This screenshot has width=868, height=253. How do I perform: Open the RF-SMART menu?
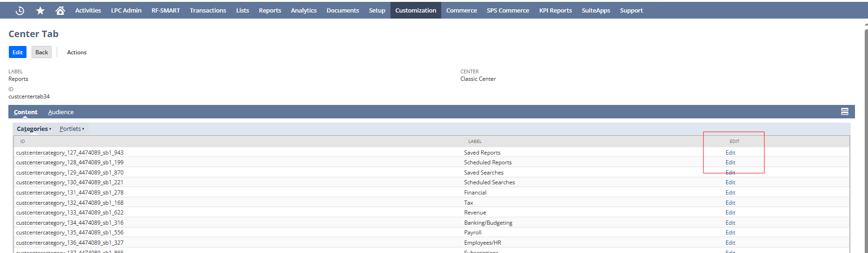166,10
